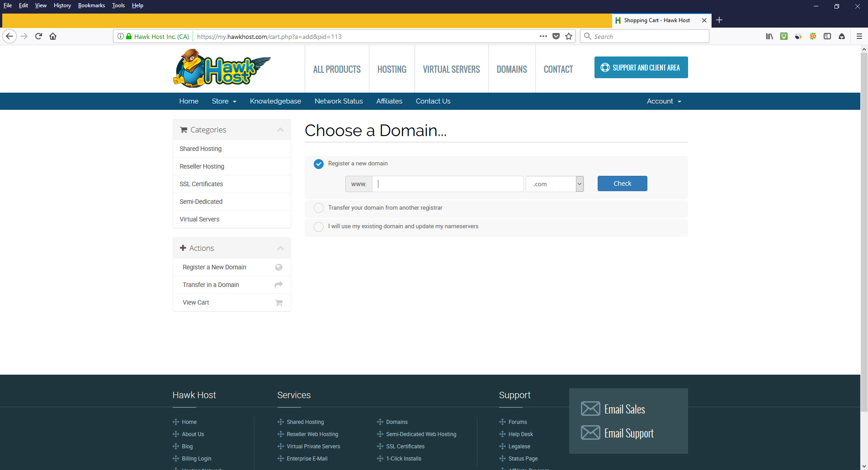Image resolution: width=868 pixels, height=470 pixels.
Task: Click the Email Support envelope icon
Action: (x=590, y=432)
